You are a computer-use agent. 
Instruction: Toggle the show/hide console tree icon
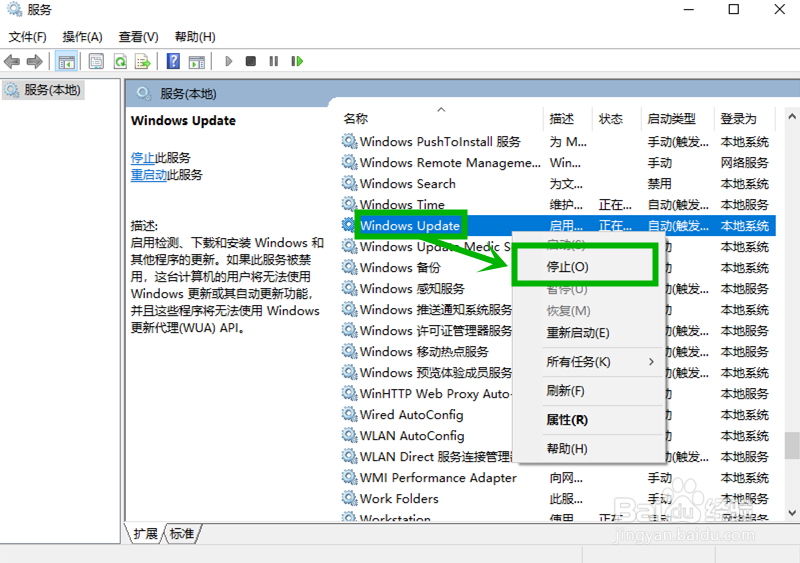66,62
